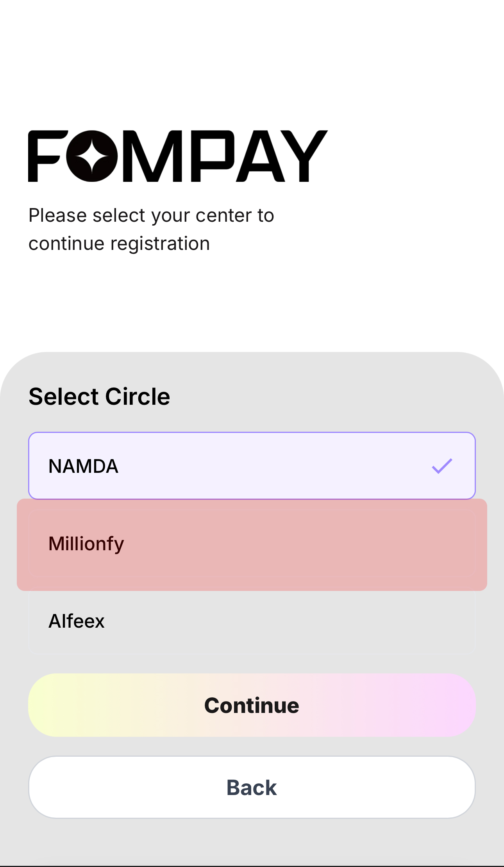Image resolution: width=504 pixels, height=867 pixels.
Task: Click the letter M in the FOMPAY logo
Action: coord(152,156)
